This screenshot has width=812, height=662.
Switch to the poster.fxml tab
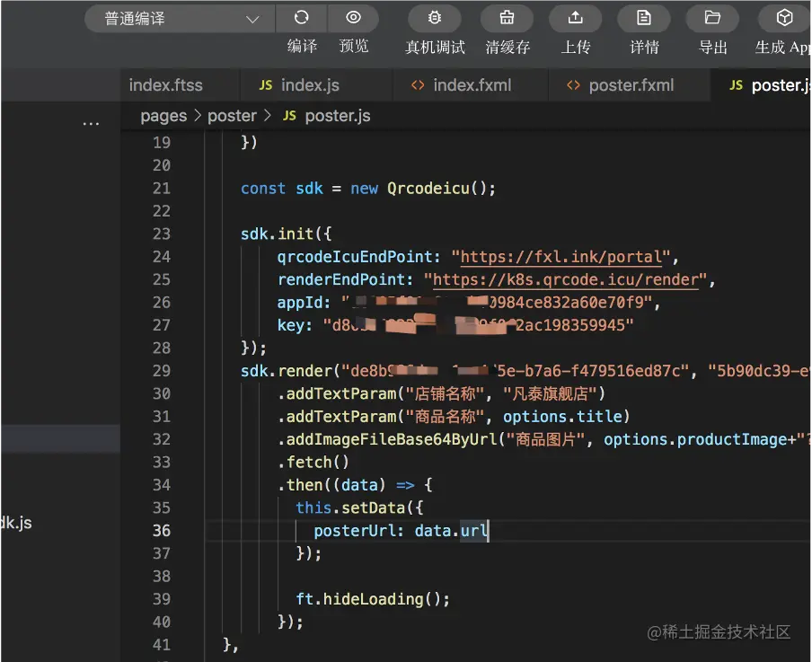(x=631, y=85)
